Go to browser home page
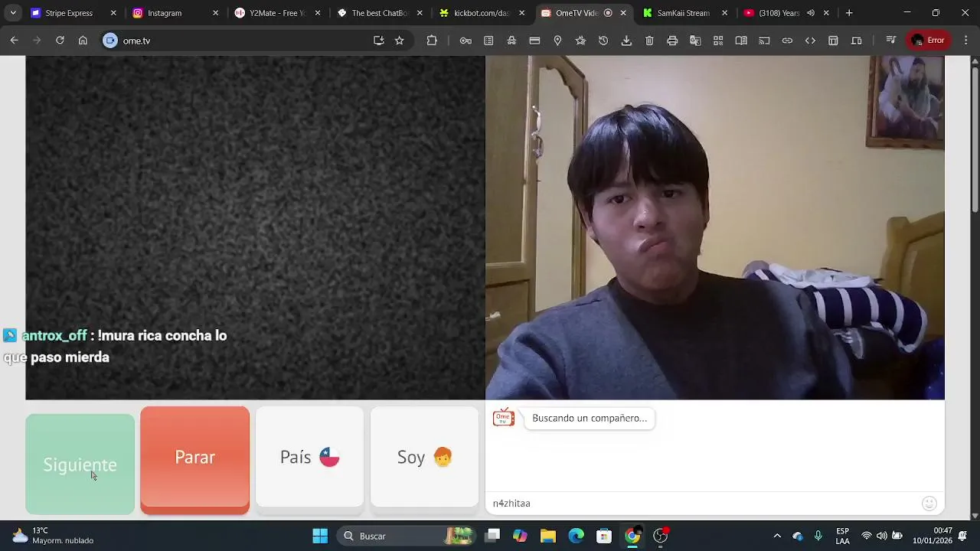This screenshot has height=551, width=980. coord(83,41)
